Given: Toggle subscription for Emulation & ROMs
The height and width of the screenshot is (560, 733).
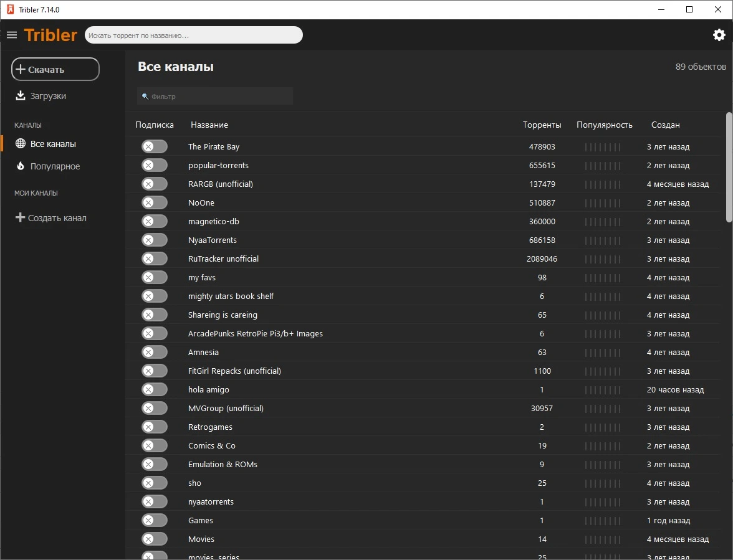Looking at the screenshot, I should tap(155, 464).
